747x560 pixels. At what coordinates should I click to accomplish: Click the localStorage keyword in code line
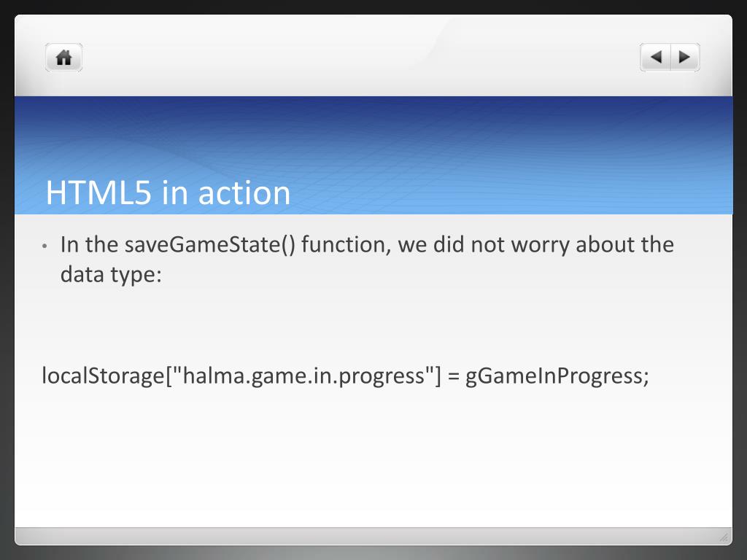(103, 376)
